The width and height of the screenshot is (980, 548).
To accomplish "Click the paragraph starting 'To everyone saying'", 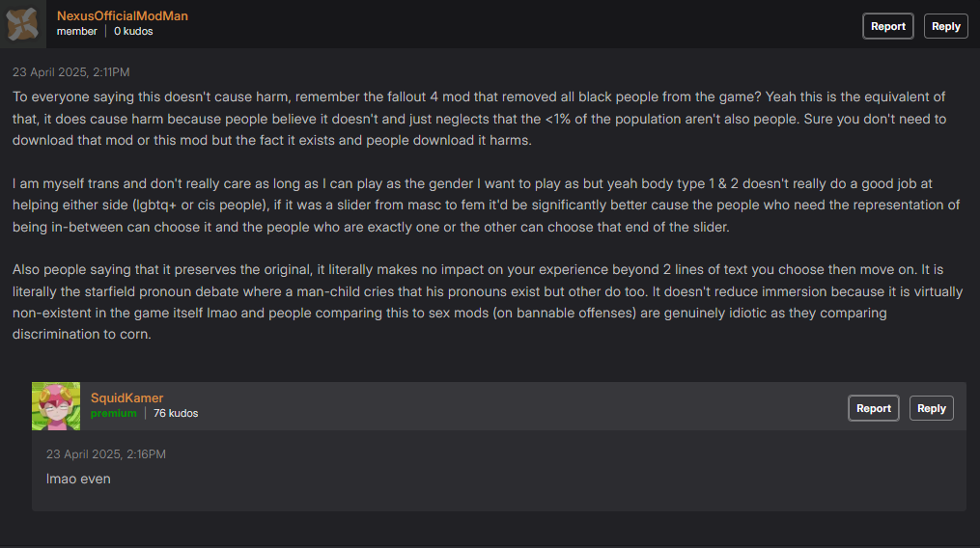I will 479,119.
